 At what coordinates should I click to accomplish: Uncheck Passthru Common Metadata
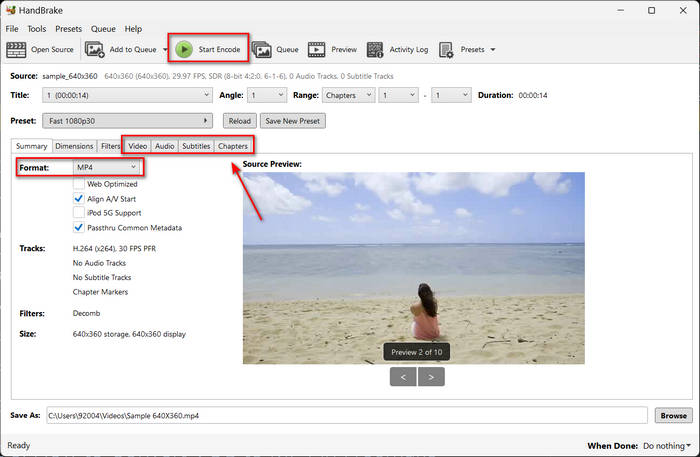(x=79, y=228)
